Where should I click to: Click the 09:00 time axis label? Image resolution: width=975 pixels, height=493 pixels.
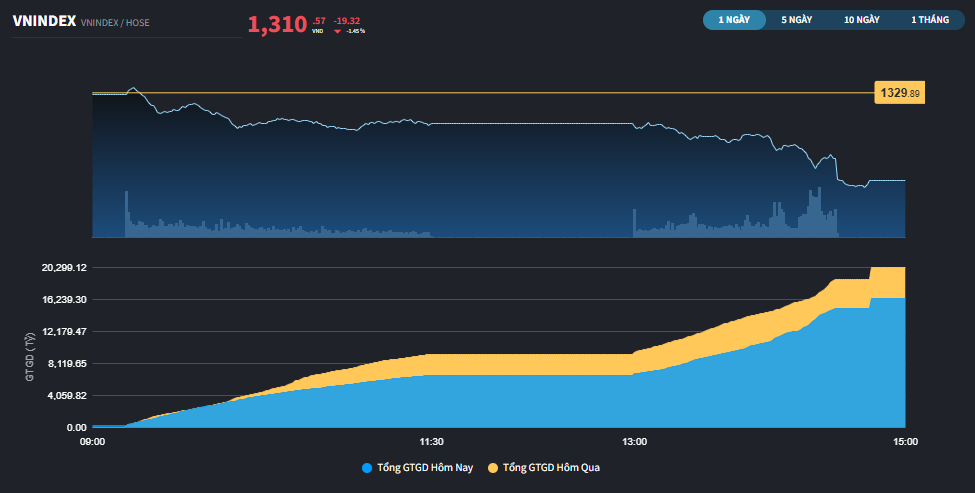(92, 441)
